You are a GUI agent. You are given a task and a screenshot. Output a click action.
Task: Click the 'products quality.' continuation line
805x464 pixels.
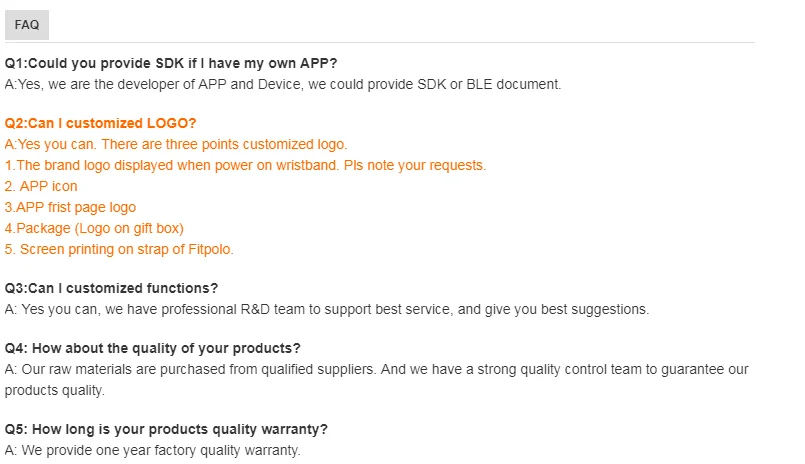pyautogui.click(x=54, y=390)
